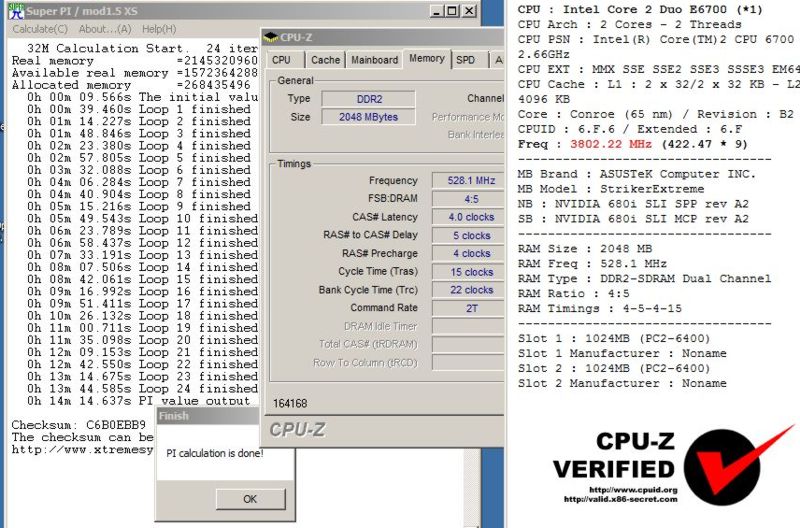Click the Finish dialog title bar

click(208, 416)
